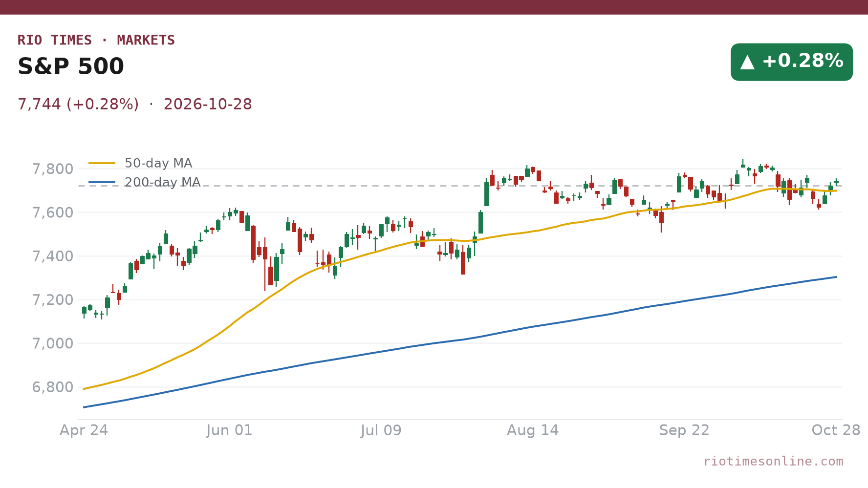Click the RIO TIMES · MARKETS header
The image size is (868, 488).
pos(96,40)
